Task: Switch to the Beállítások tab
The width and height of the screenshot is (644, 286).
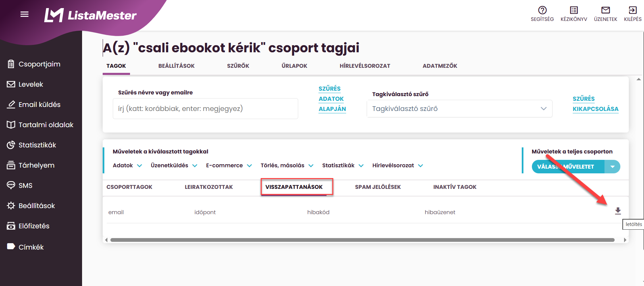Action: (x=176, y=66)
